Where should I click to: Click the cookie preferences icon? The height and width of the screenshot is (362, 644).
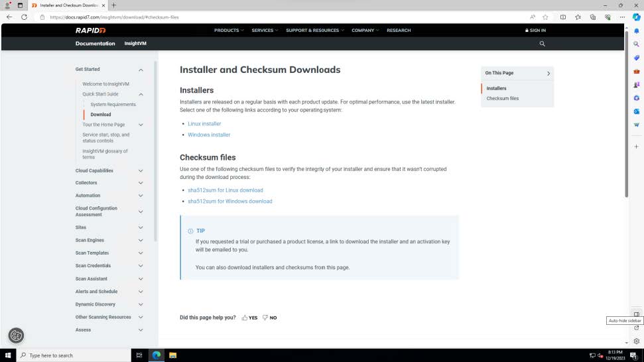(x=16, y=335)
